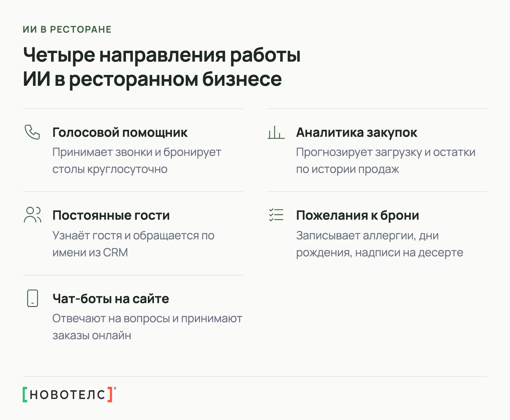Click text Отвечают на вопросы и принимают
510x420 pixels.
coord(147,319)
